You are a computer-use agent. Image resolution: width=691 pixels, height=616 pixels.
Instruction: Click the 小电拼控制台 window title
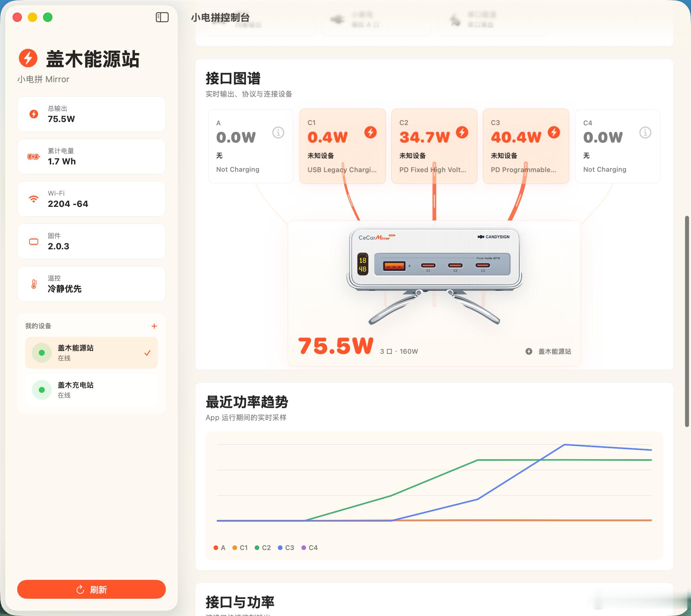tap(220, 17)
